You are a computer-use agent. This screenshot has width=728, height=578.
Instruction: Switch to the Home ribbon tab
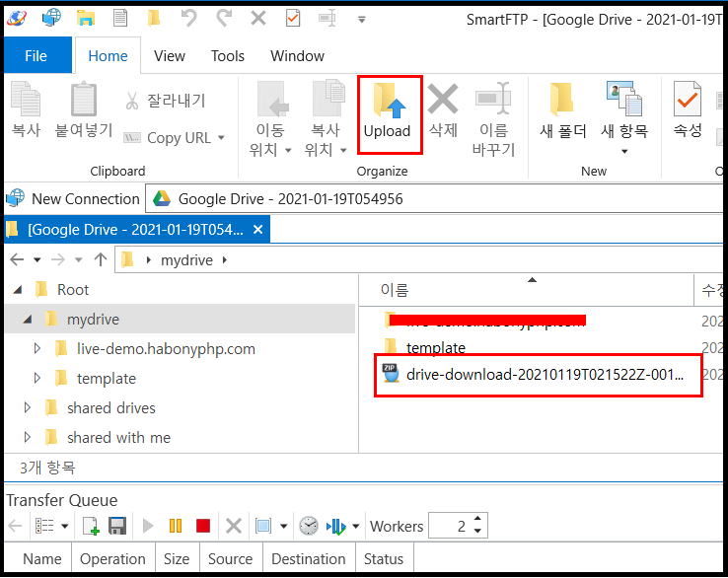[108, 55]
